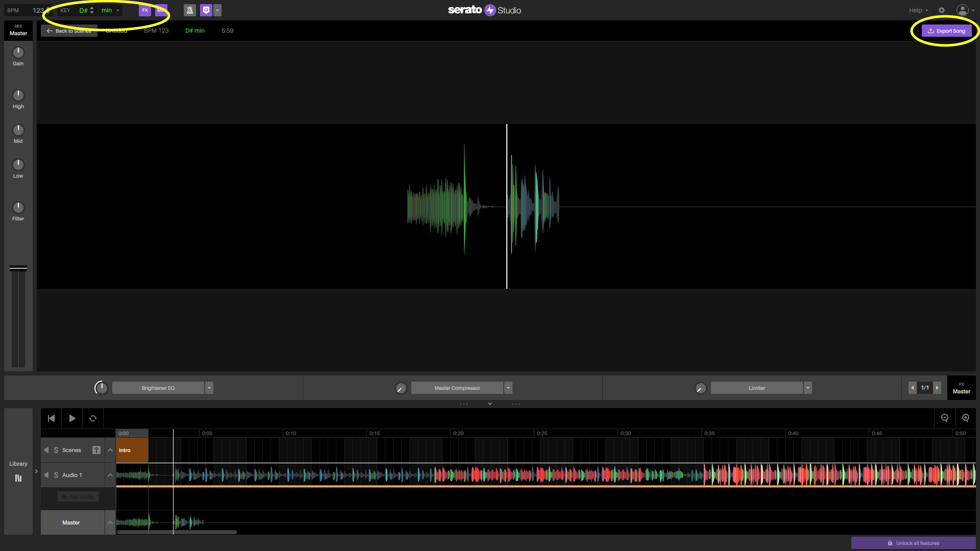Adjust the Low EQ knob
Viewport: 980px width, 551px height.
[x=18, y=164]
